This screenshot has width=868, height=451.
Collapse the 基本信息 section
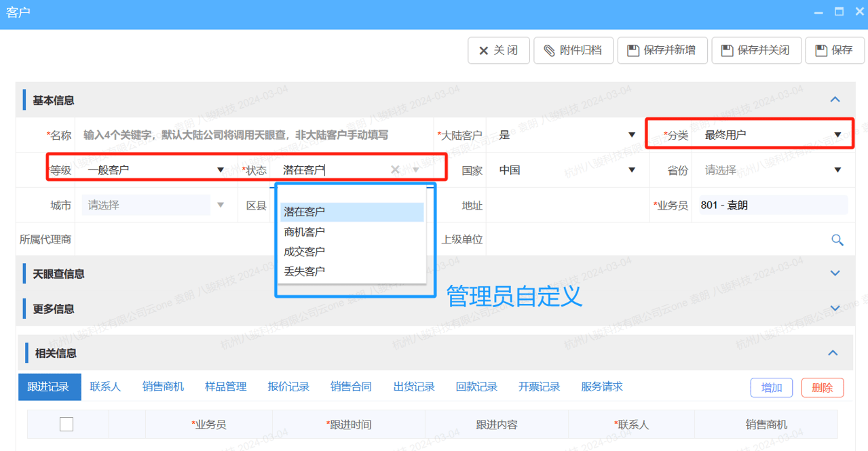[x=835, y=100]
